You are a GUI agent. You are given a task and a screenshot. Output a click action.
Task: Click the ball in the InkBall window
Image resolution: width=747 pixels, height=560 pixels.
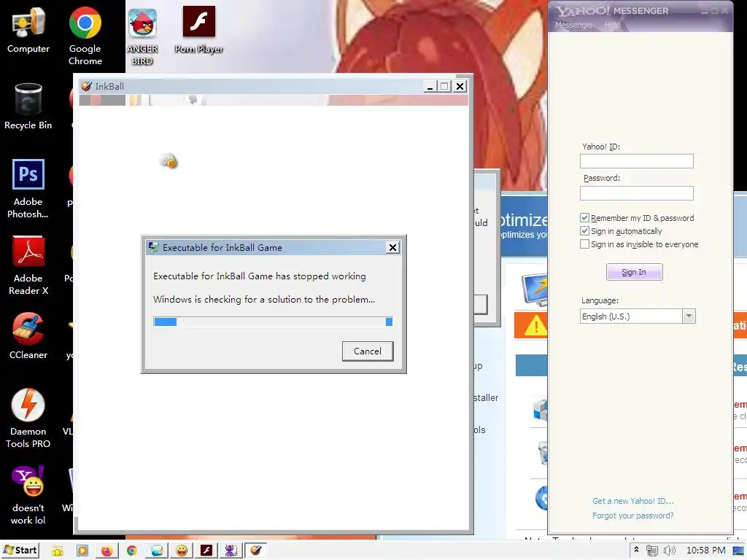tap(169, 162)
